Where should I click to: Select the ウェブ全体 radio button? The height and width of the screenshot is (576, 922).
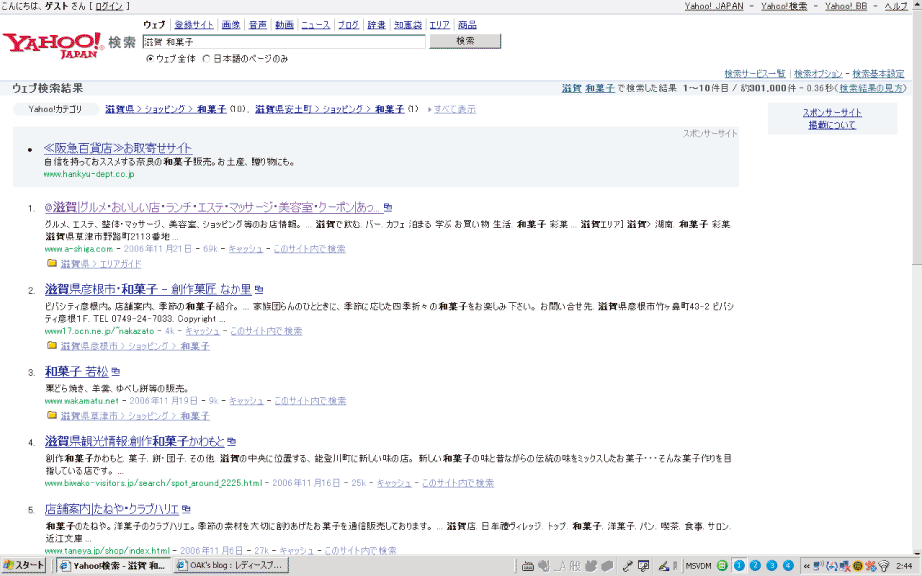pos(149,59)
